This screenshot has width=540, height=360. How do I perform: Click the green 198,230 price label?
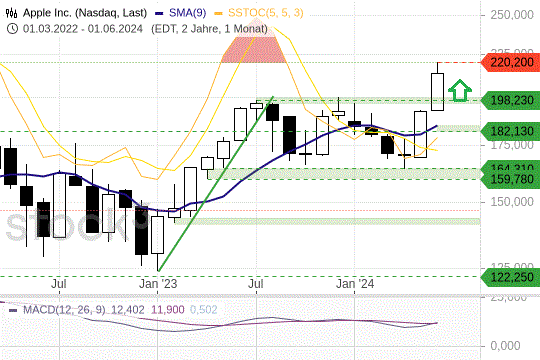click(x=511, y=101)
